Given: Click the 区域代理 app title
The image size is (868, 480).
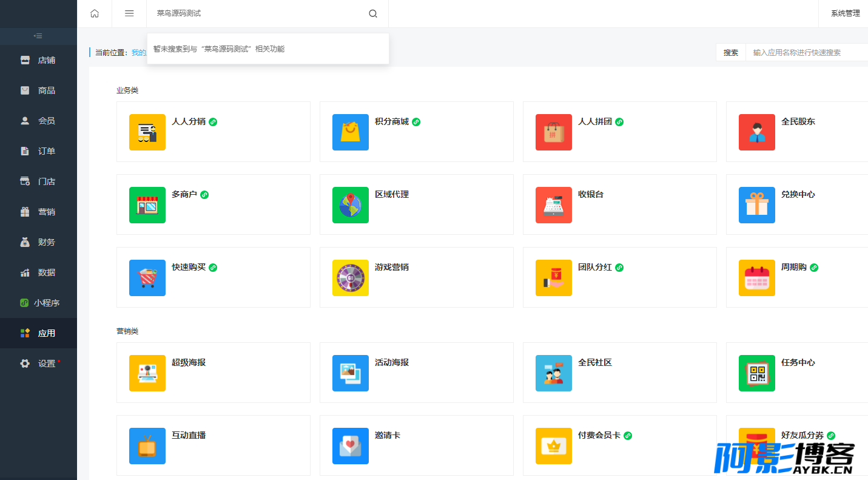Looking at the screenshot, I should (x=392, y=194).
